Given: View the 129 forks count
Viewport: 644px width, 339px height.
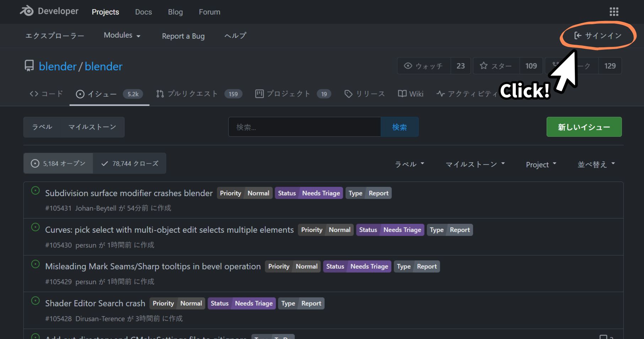Looking at the screenshot, I should (610, 66).
